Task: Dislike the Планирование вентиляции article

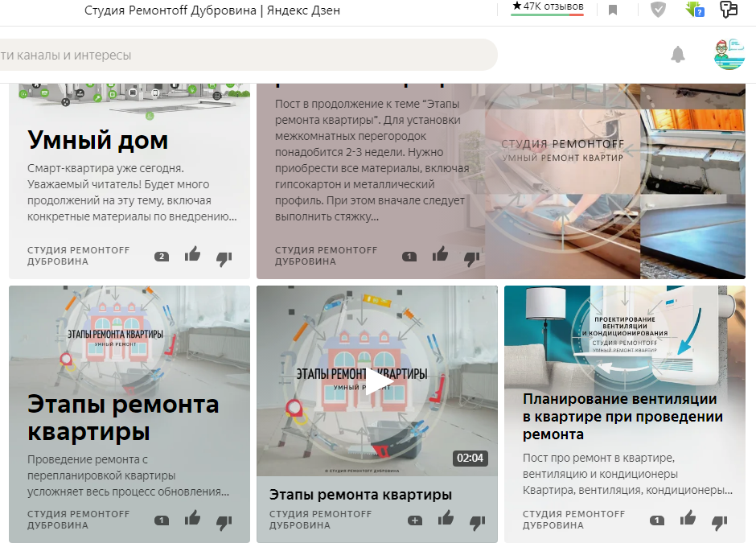Action: pyautogui.click(x=719, y=522)
